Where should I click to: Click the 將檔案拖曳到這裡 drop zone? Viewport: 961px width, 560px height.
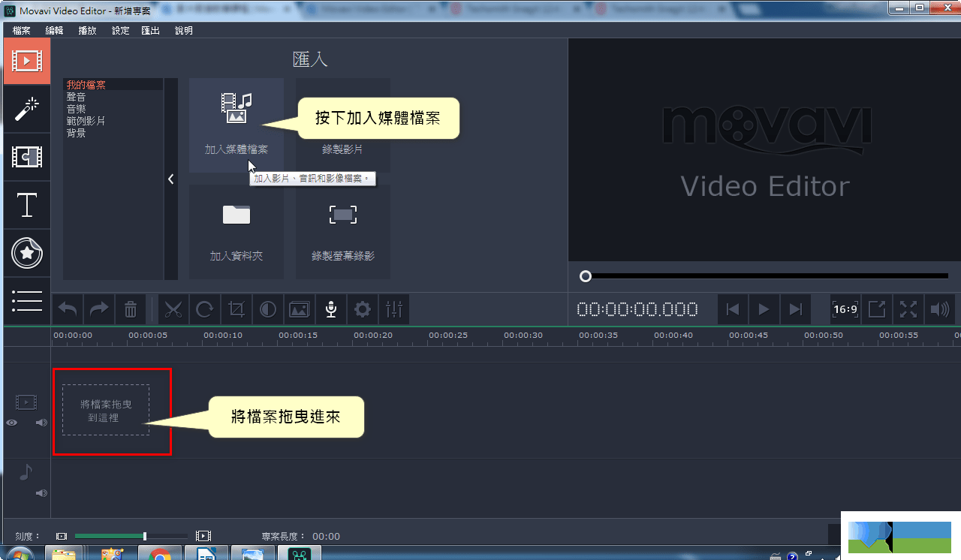pyautogui.click(x=106, y=410)
